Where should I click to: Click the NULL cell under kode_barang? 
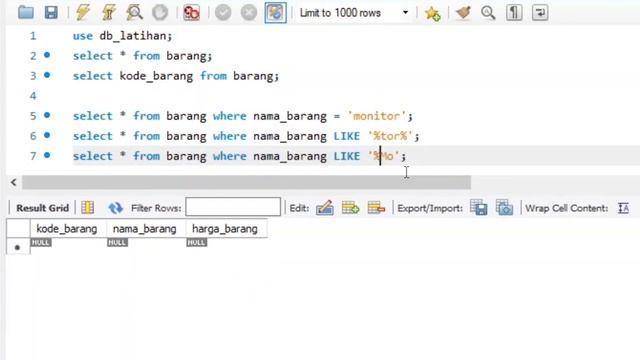[x=41, y=242]
